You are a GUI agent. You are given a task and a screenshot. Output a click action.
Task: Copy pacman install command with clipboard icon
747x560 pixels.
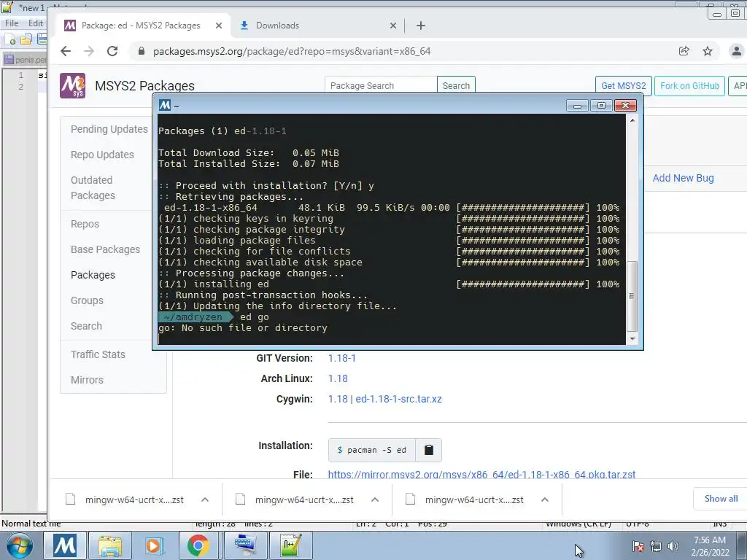[429, 450]
